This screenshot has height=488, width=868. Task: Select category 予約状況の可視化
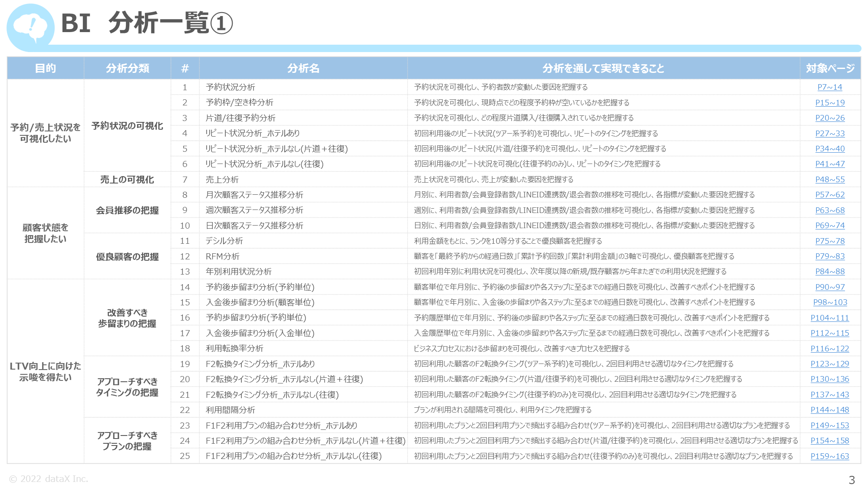click(127, 126)
